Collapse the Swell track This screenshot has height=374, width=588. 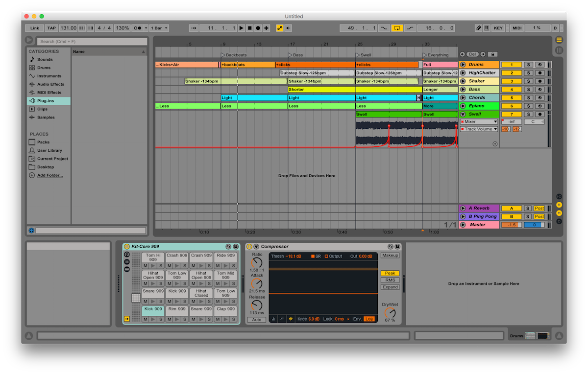[463, 115]
